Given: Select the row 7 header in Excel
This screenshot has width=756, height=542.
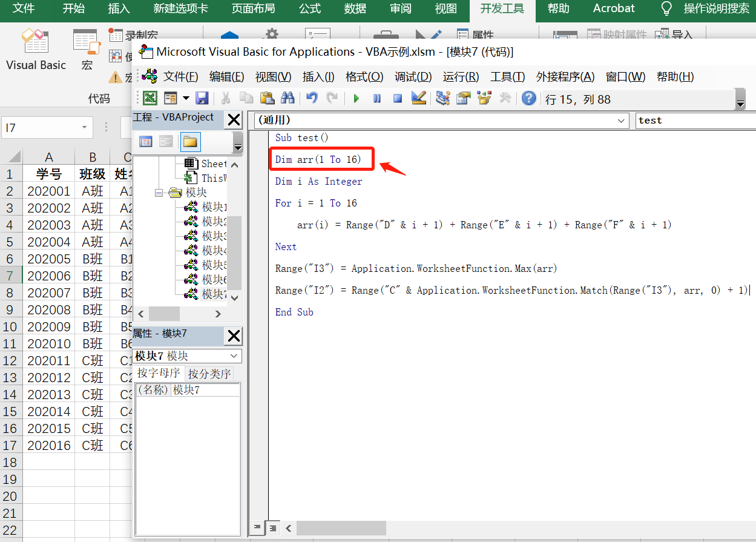Looking at the screenshot, I should coord(10,276).
